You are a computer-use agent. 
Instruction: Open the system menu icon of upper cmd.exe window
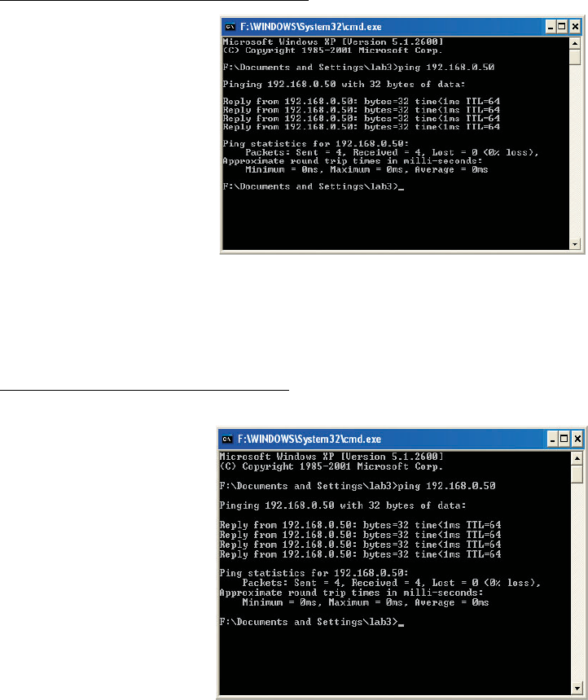pyautogui.click(x=230, y=27)
